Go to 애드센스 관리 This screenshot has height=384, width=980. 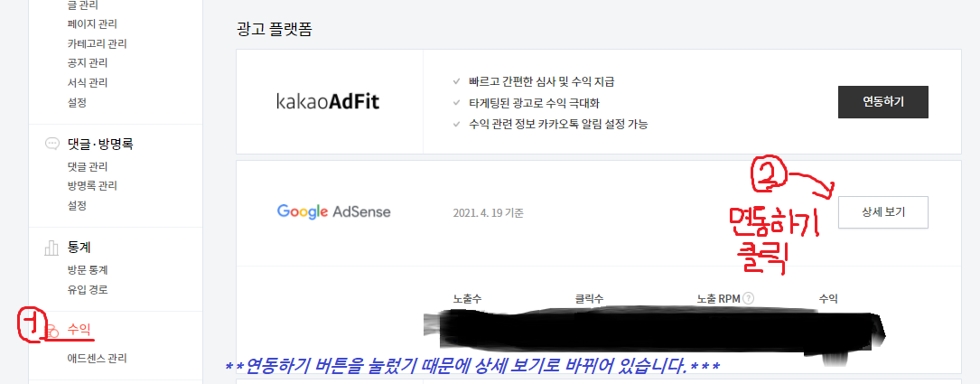point(97,359)
